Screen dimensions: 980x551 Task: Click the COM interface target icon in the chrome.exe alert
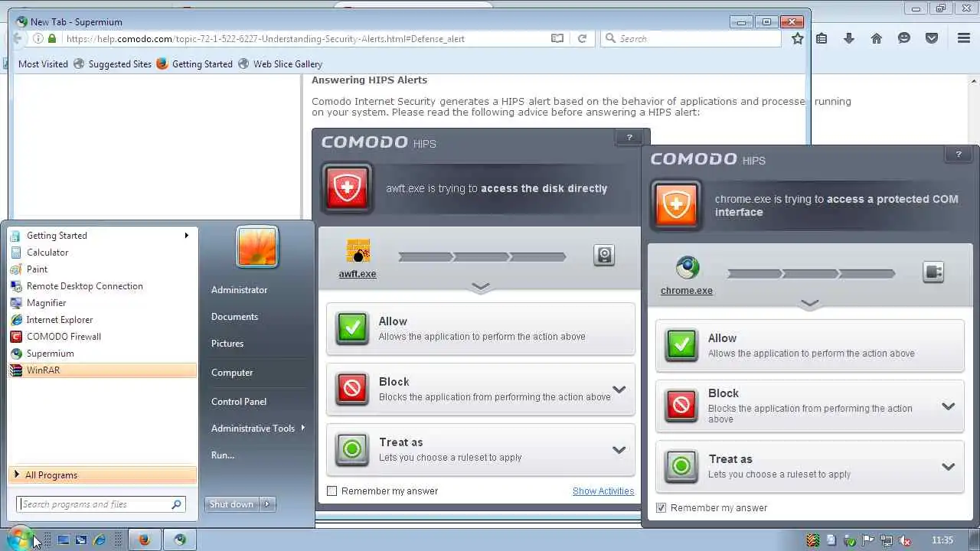click(933, 272)
